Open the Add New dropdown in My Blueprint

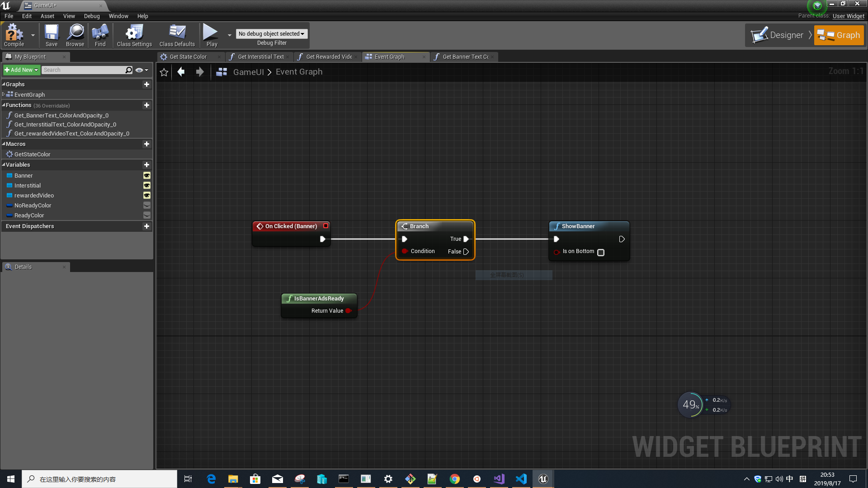point(21,70)
